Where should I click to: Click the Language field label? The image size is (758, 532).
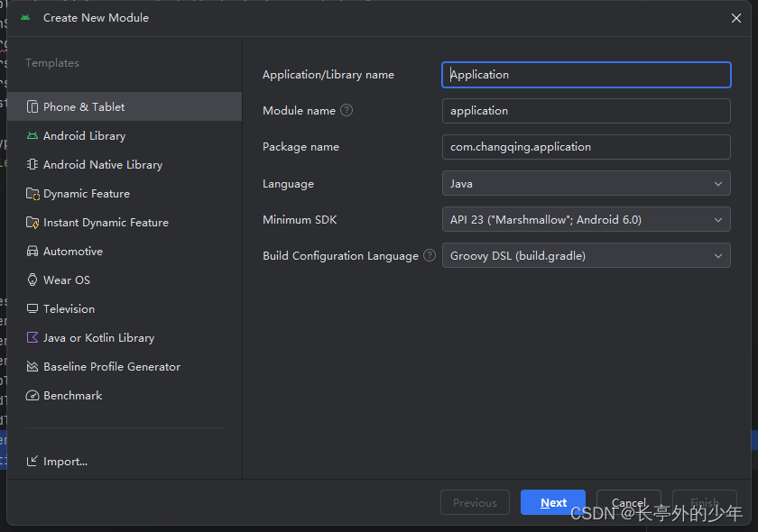pos(288,184)
